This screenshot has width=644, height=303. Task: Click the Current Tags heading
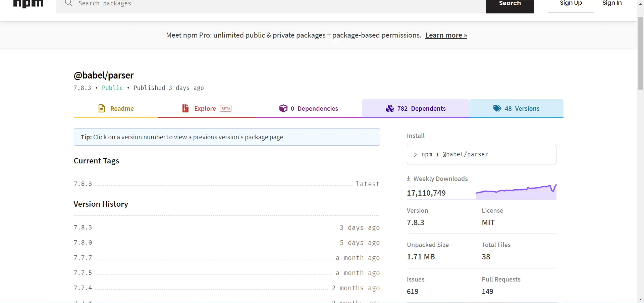[97, 161]
